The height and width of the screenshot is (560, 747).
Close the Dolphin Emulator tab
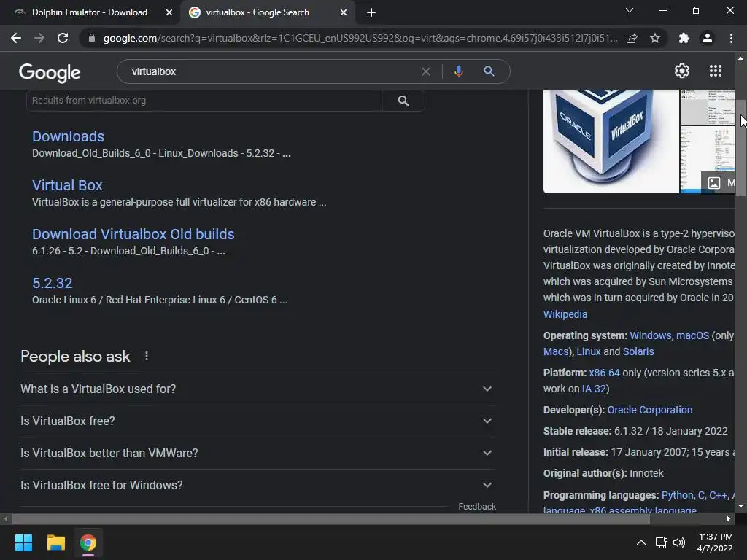pos(169,13)
